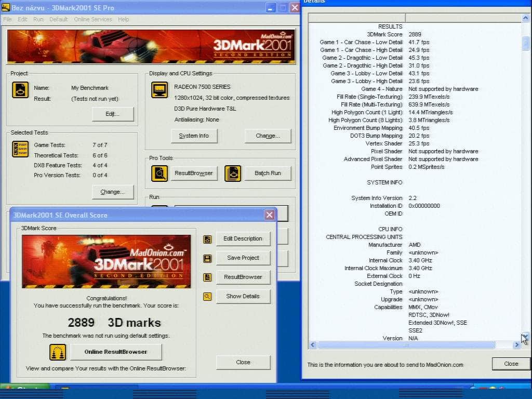Screen dimensions: 532x399
Task: Click the Selected Tests checklist icon
Action: coord(20,149)
